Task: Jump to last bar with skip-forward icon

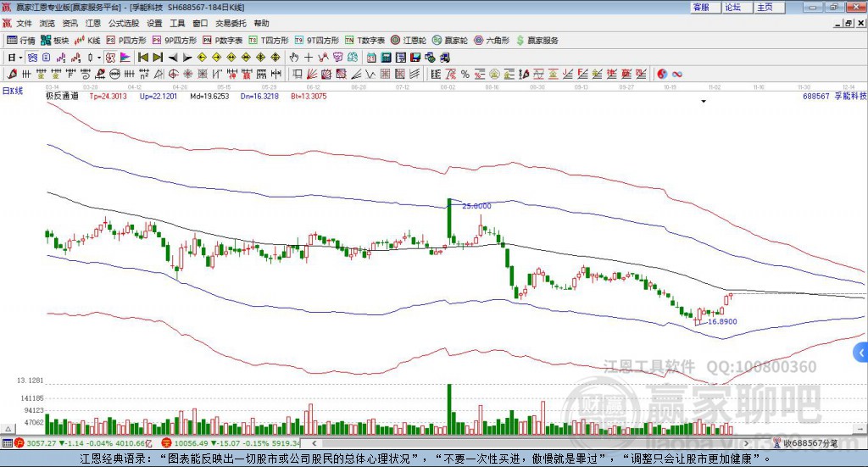Action: 158,58
